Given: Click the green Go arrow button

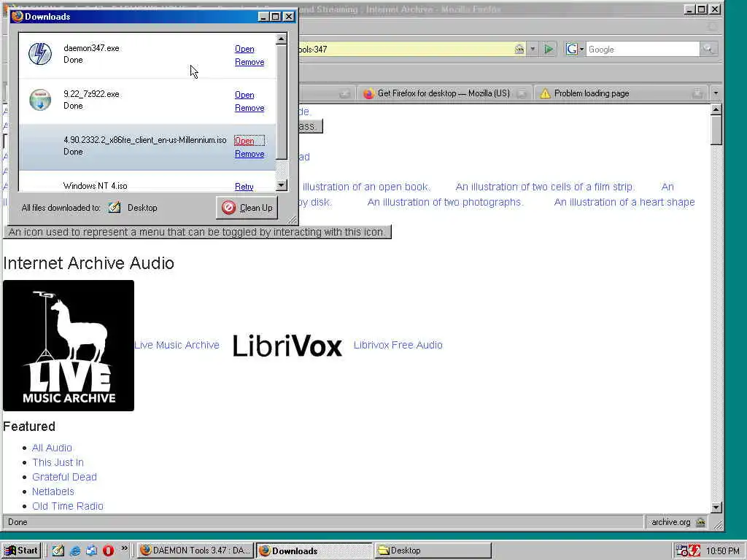Looking at the screenshot, I should click(549, 49).
